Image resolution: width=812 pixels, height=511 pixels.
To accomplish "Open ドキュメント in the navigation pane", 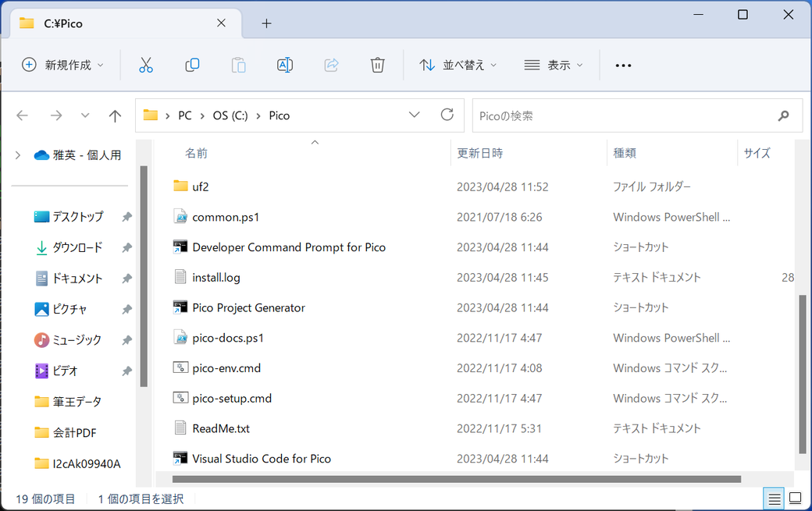I will coord(77,279).
